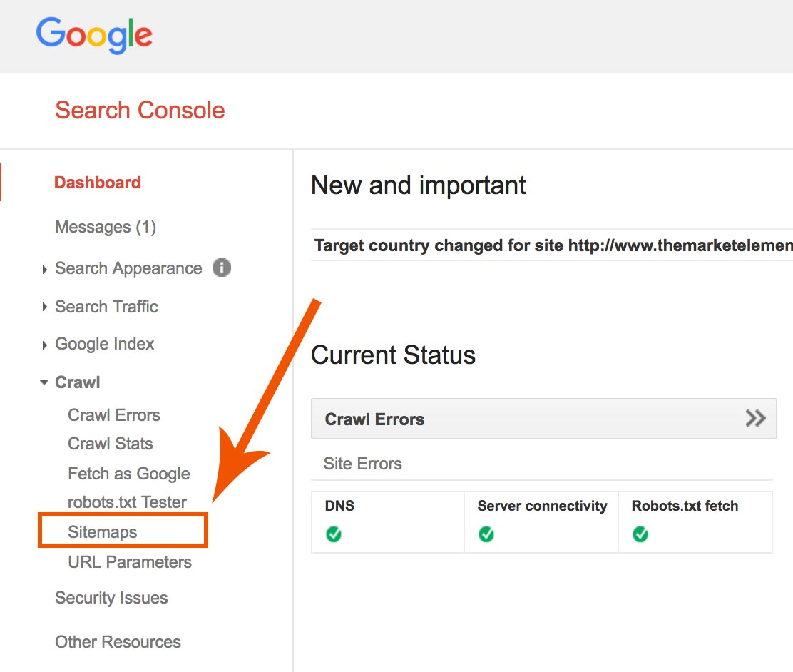Go to Sitemaps under Crawl
793x672 pixels.
tap(103, 532)
